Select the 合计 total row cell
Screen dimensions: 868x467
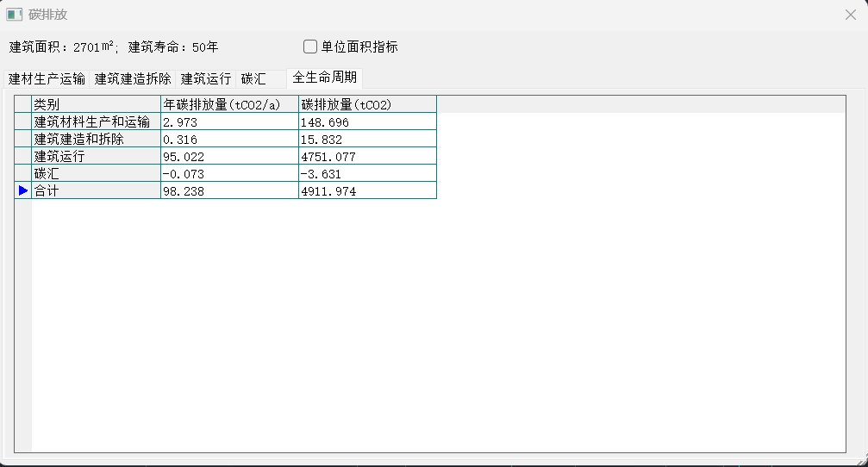(96, 191)
